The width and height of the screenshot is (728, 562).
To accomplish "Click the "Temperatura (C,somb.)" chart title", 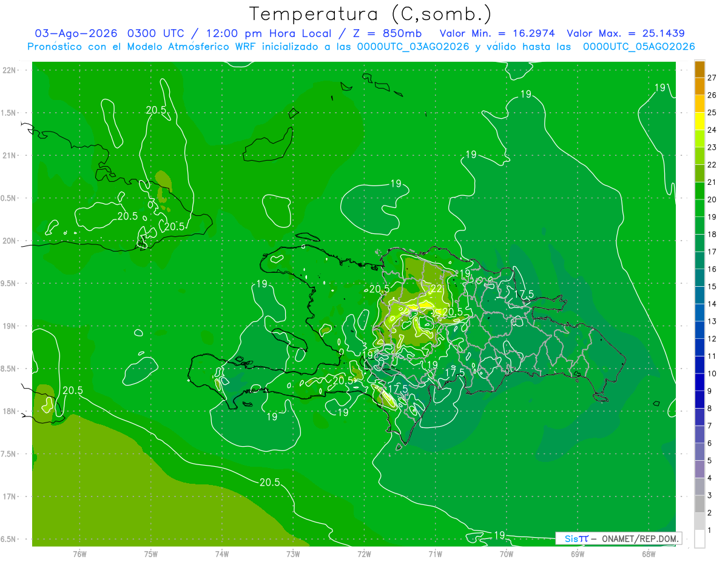I will click(370, 14).
